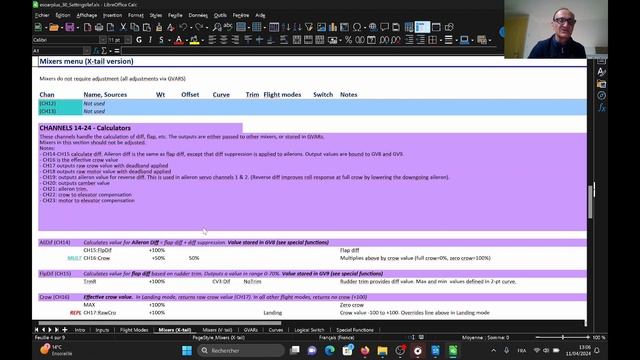Toggle Underline (S) formatting
The width and height of the screenshot is (640, 360).
pyautogui.click(x=161, y=40)
